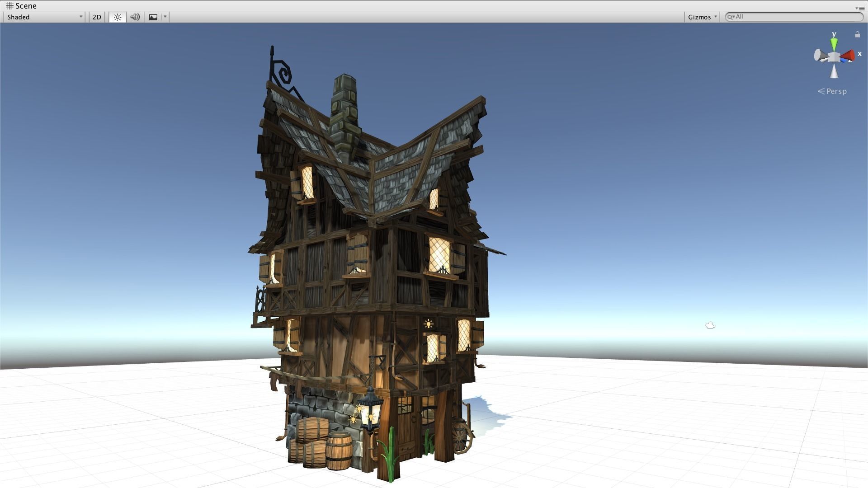Open the Scene panel options menu
The image size is (868, 488).
tap(860, 8)
